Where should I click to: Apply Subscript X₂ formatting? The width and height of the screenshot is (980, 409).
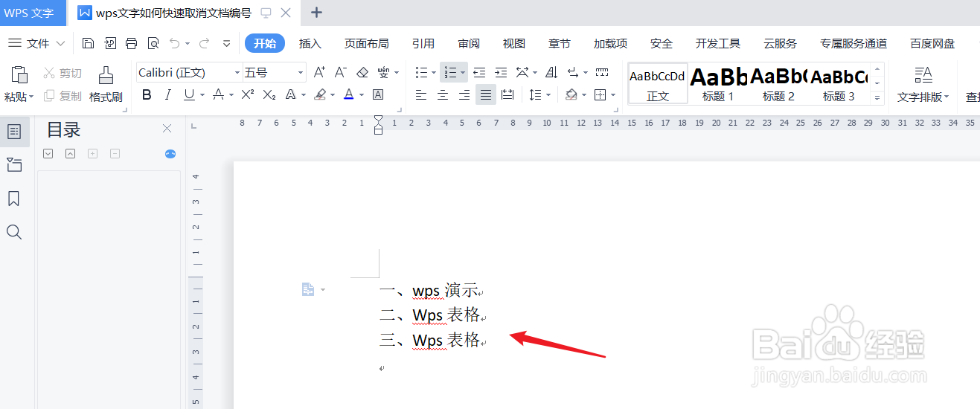click(269, 94)
